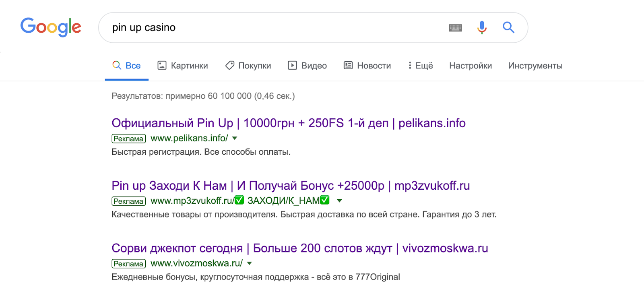
Task: Open the Покупки tab
Action: 248,66
